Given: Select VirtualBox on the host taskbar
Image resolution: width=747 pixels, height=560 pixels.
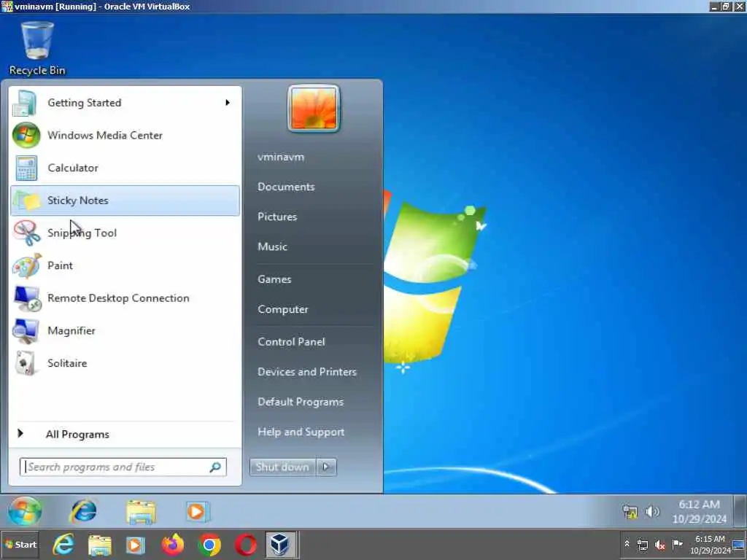Looking at the screenshot, I should pyautogui.click(x=281, y=545).
